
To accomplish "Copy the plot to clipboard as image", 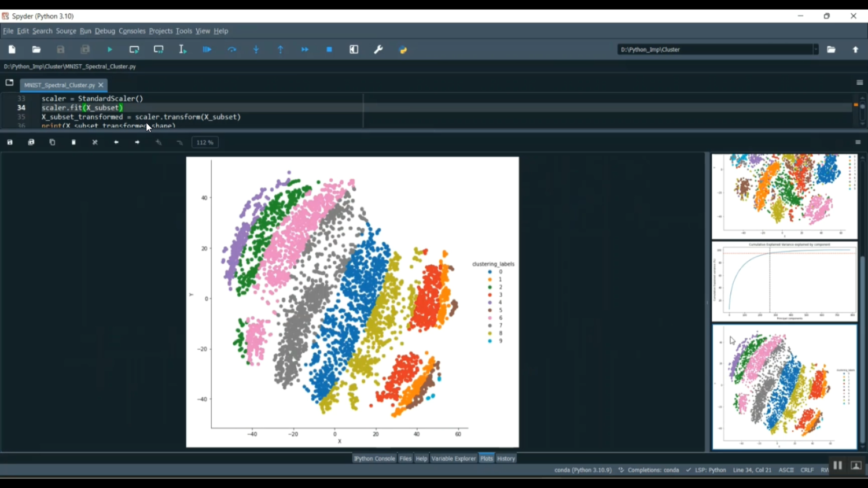I will coord(52,142).
